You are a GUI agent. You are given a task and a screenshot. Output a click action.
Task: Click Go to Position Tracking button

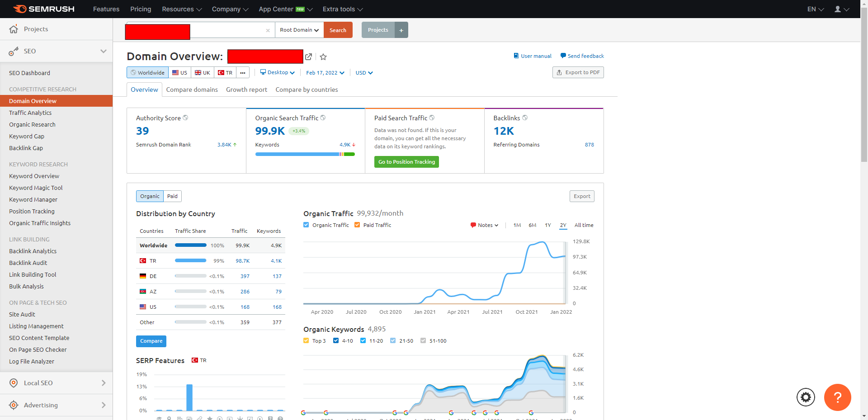(x=406, y=162)
